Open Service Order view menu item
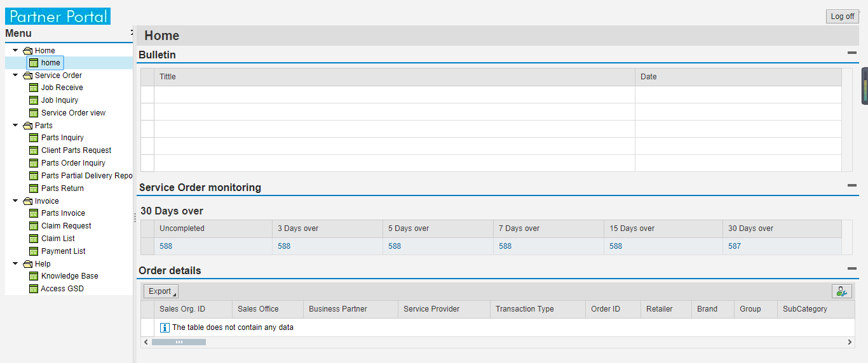Image resolution: width=868 pixels, height=363 pixels. click(74, 113)
